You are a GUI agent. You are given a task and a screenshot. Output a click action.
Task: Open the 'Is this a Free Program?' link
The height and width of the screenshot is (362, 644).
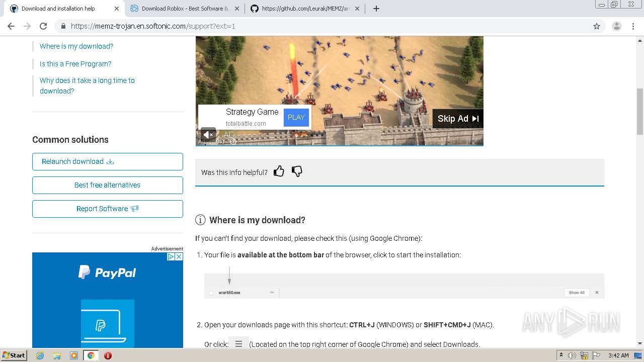[75, 64]
